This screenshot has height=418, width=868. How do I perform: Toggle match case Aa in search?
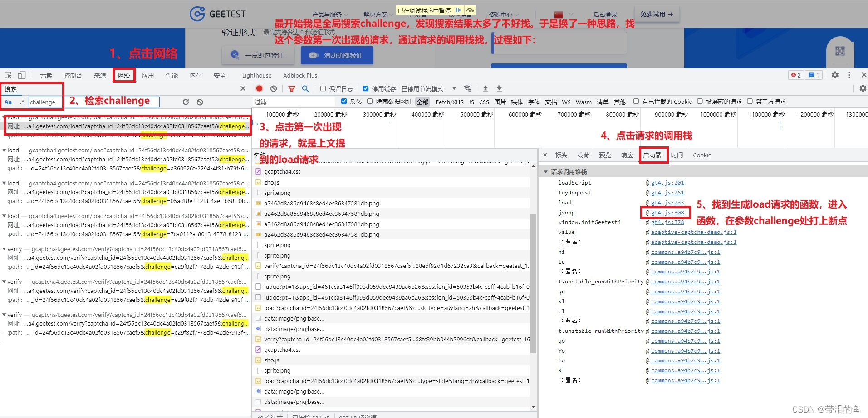(x=8, y=102)
